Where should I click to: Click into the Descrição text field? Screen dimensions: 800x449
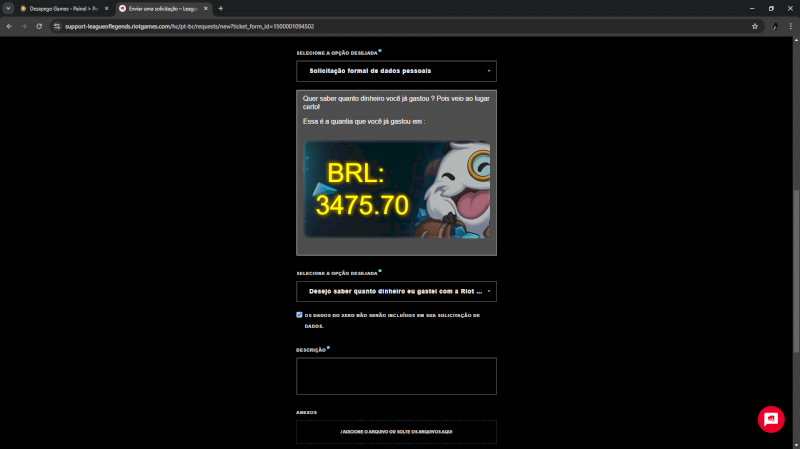point(396,376)
